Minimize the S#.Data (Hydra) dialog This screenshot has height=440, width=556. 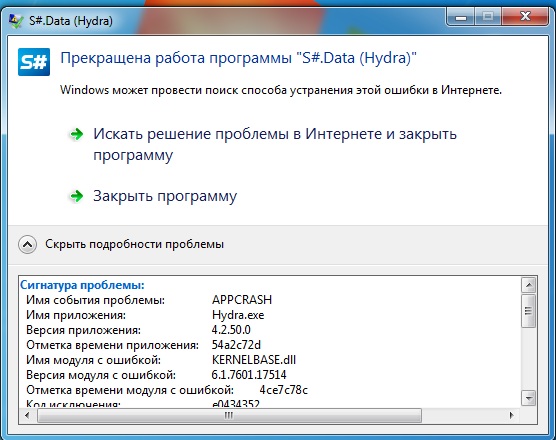tap(461, 17)
